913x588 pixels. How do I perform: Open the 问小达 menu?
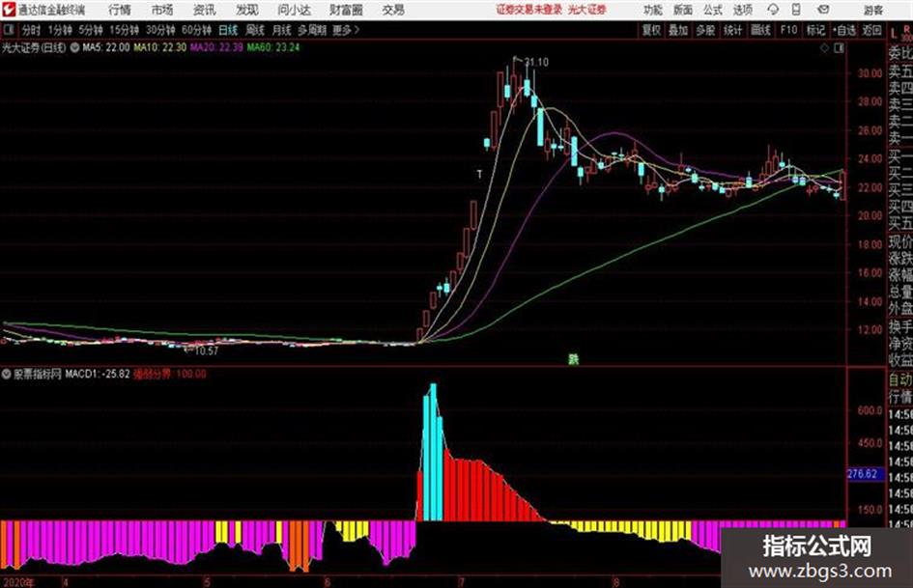point(294,10)
